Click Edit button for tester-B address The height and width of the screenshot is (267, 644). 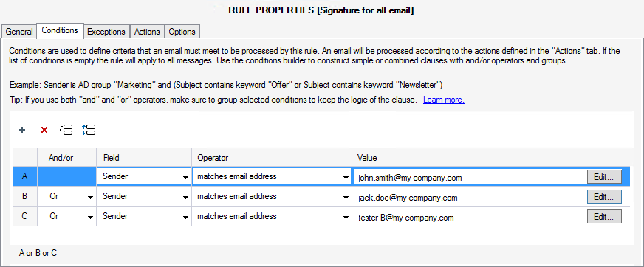604,217
